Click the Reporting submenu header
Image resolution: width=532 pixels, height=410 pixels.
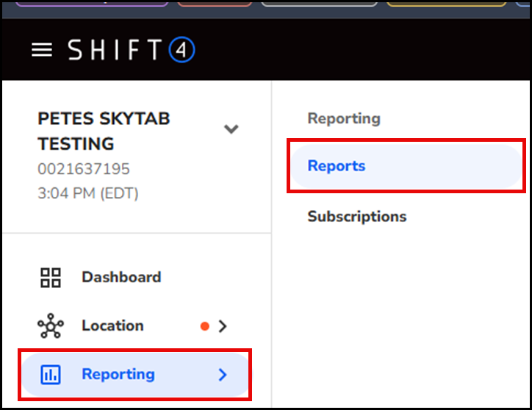coord(343,118)
